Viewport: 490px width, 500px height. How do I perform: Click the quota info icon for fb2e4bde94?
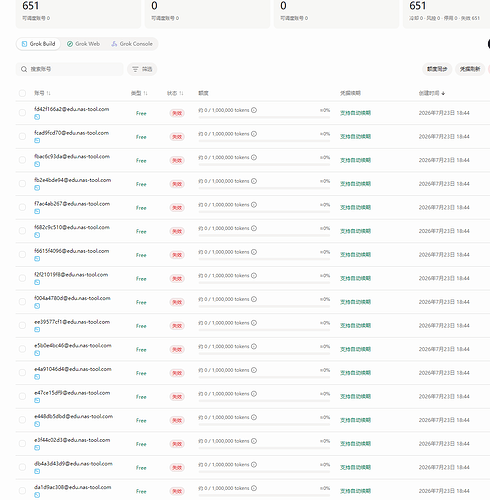254,181
